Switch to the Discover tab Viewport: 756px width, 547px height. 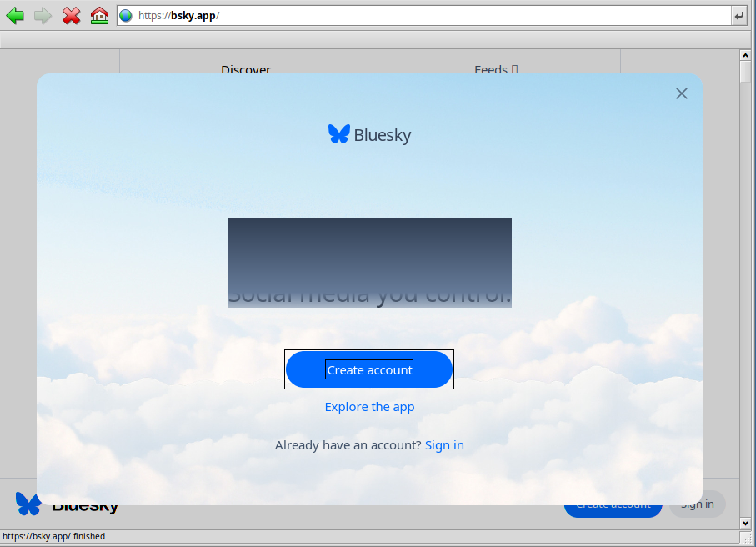point(246,69)
